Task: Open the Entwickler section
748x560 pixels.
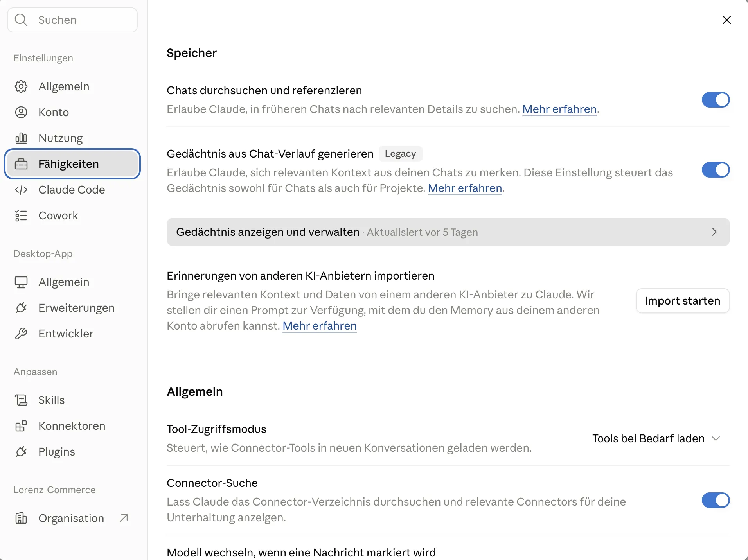Action: (x=72, y=334)
